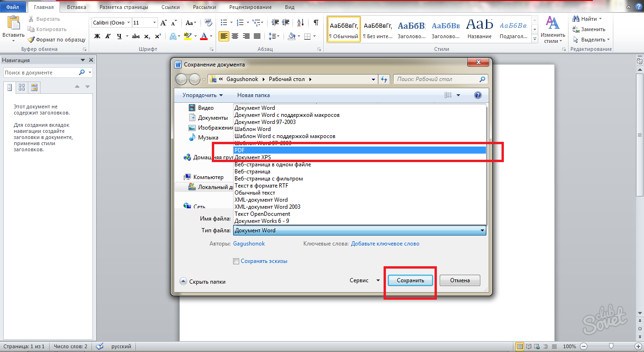Click 'Добавьте ключевое слово' link
Viewport: 644px width, 352px height.
click(x=385, y=244)
